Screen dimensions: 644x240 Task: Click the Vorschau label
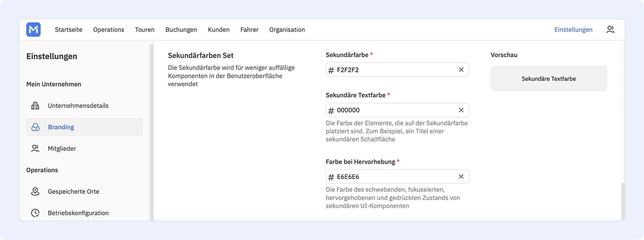pos(504,55)
